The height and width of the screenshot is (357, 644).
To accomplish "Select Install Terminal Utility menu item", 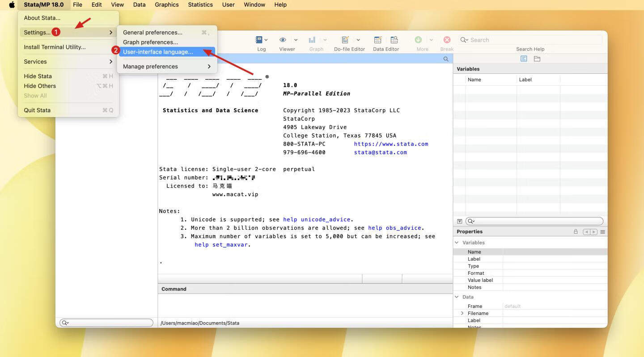I will 68,47.
